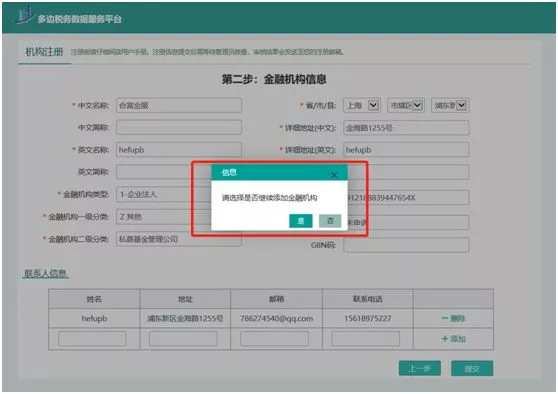Click the platform logo icon in header

pyautogui.click(x=24, y=16)
